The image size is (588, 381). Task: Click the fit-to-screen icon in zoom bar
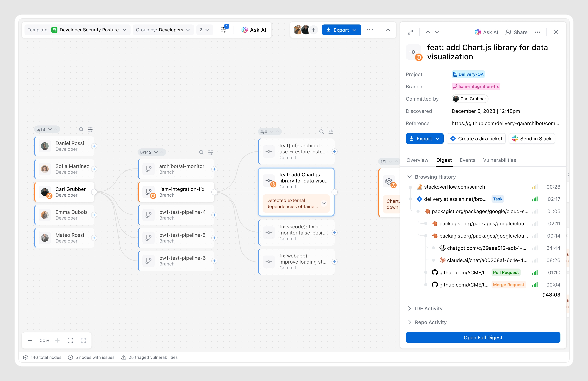[x=70, y=340]
